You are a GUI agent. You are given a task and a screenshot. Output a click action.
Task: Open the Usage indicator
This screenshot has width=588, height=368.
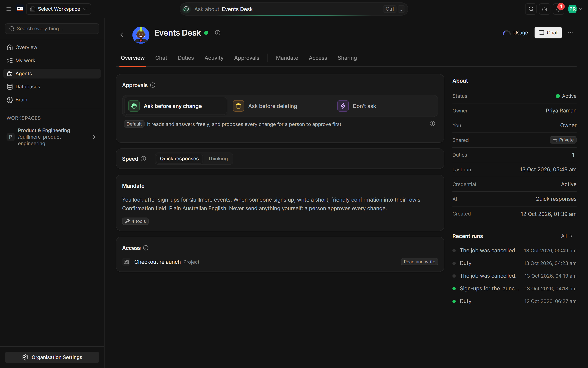[515, 33]
